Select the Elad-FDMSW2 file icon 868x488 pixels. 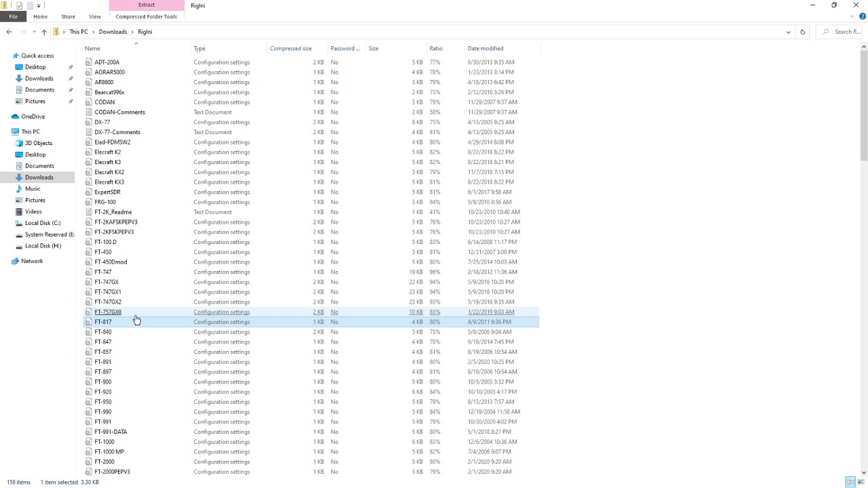[89, 142]
